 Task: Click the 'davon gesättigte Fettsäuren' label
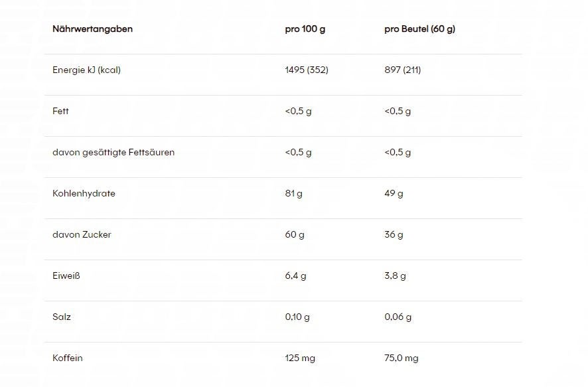tap(113, 153)
